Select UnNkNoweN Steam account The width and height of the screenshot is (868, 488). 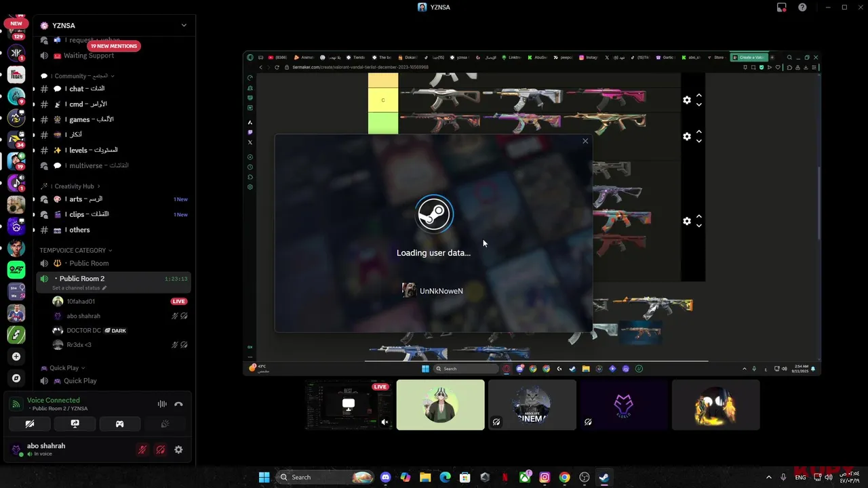pyautogui.click(x=433, y=291)
